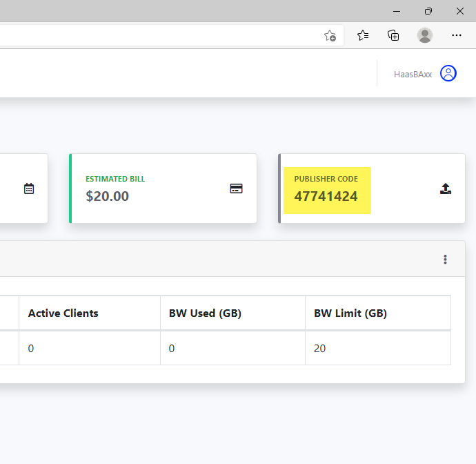
Task: Click the Estimated Bill amount $20.00
Action: tap(107, 196)
